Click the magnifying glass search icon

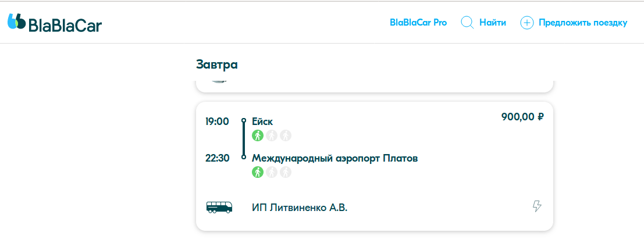point(467,23)
